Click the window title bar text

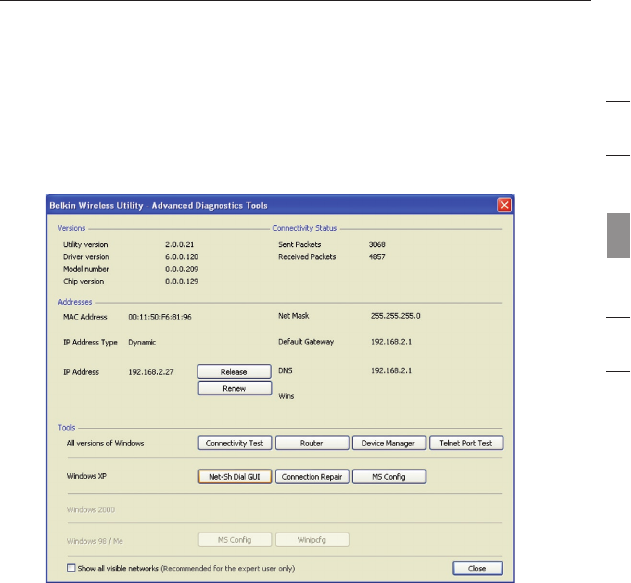point(158,206)
